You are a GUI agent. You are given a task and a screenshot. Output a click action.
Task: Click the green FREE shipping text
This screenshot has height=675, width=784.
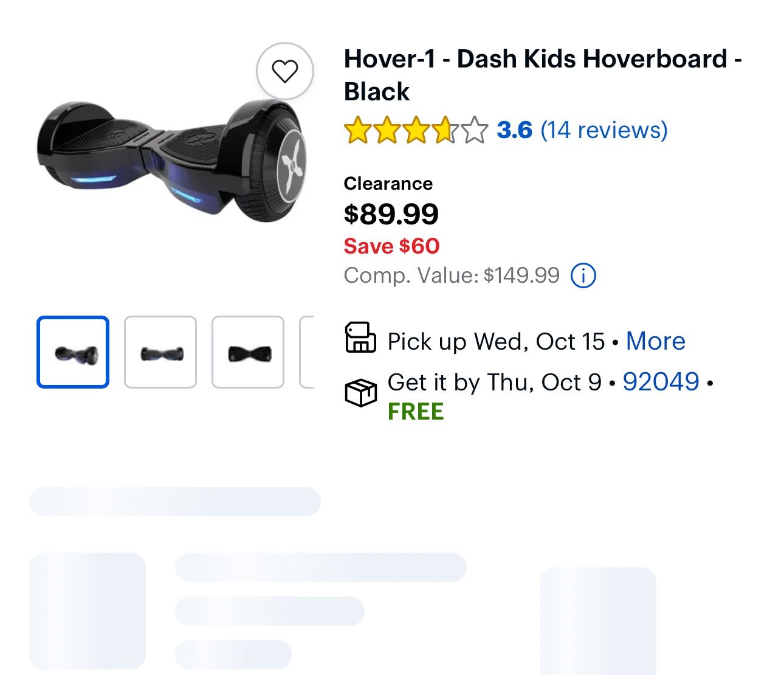click(x=416, y=412)
